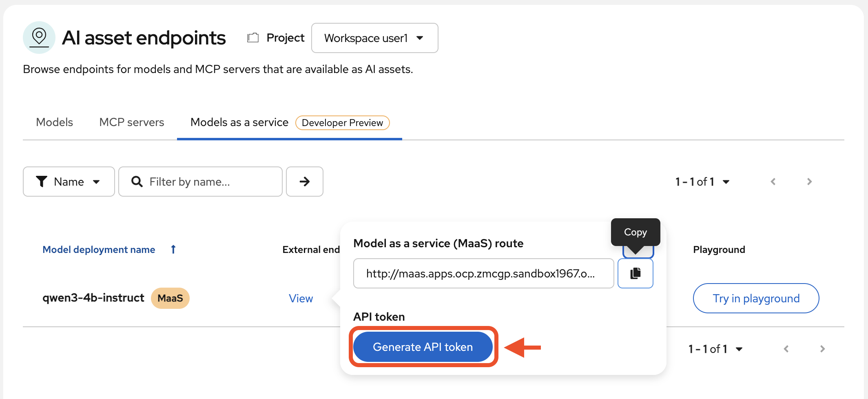Switch to the Models tab
Screen dimensions: 868x399
(54, 122)
